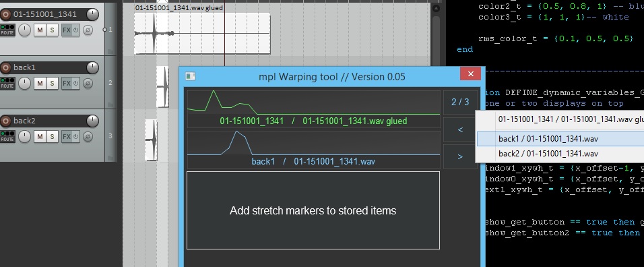Toggle FX bypass on back1 track
The width and height of the screenshot is (644, 267).
point(75,84)
